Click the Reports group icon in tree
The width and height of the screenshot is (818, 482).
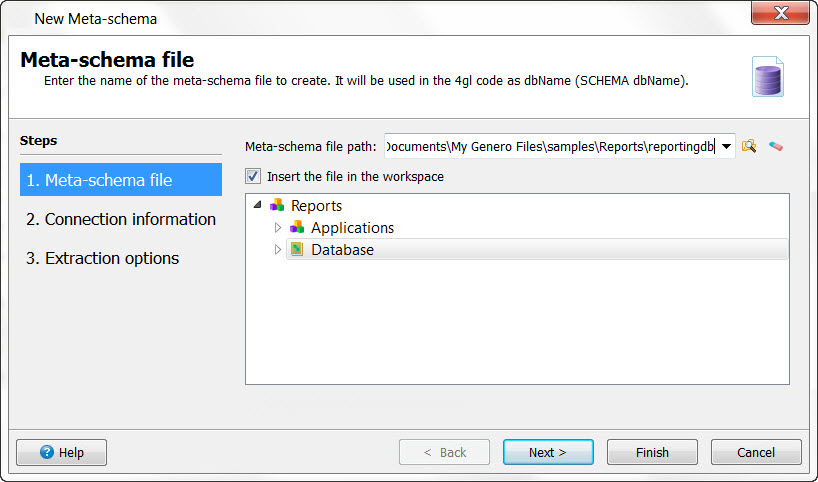click(277, 206)
